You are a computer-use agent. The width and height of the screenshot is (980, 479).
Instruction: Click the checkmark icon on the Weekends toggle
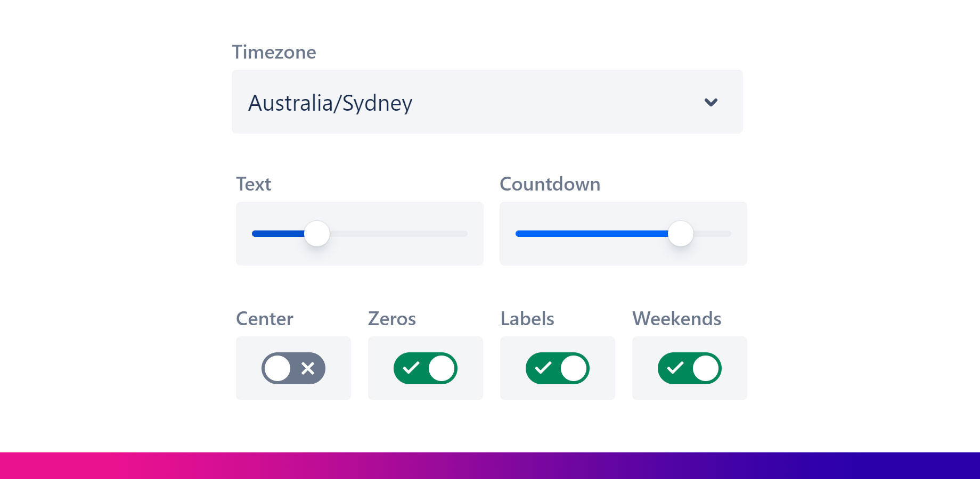[675, 368]
